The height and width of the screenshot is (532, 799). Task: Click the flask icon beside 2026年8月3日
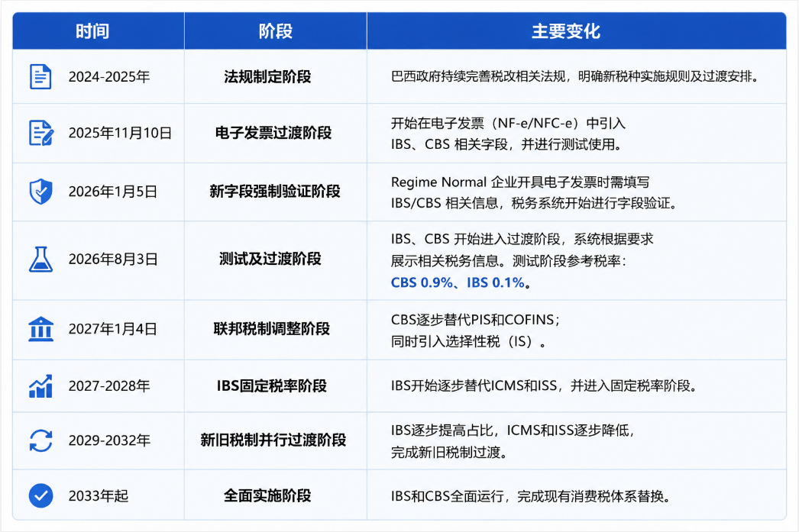(x=40, y=259)
